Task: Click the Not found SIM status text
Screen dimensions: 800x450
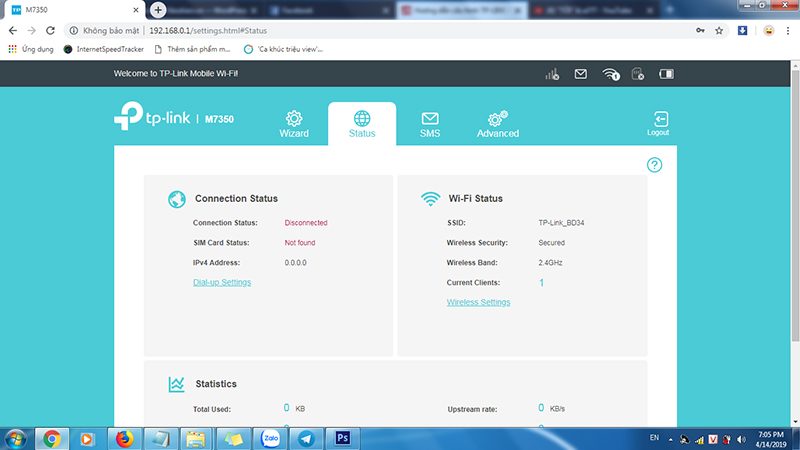Action: pos(300,242)
